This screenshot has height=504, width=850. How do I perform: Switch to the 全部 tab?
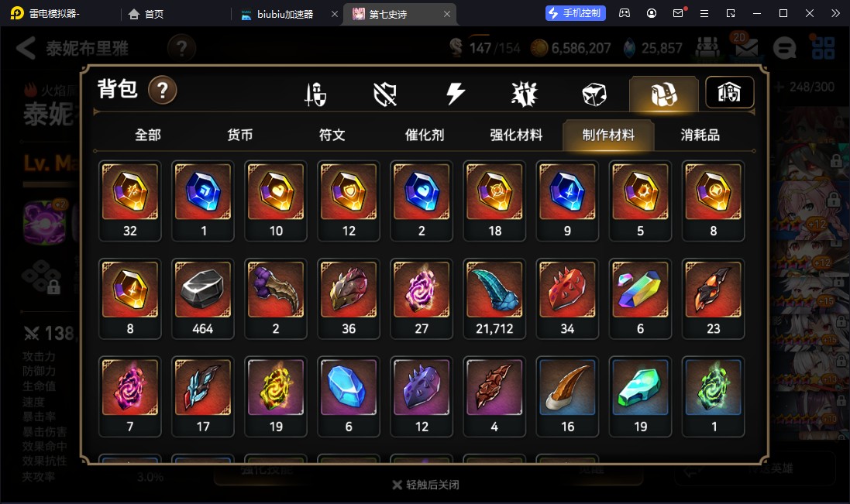coord(148,135)
